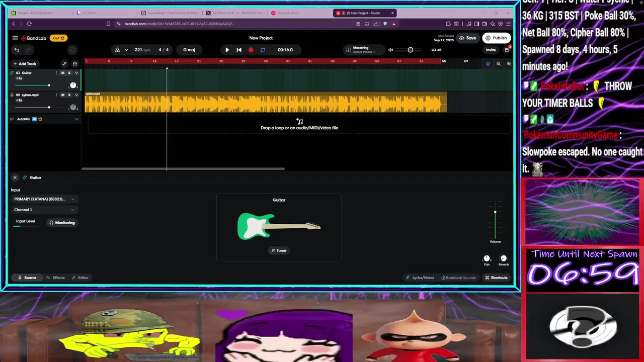Open the metronome options chevron
Image resolution: width=644 pixels, height=362 pixels.
[126, 50]
